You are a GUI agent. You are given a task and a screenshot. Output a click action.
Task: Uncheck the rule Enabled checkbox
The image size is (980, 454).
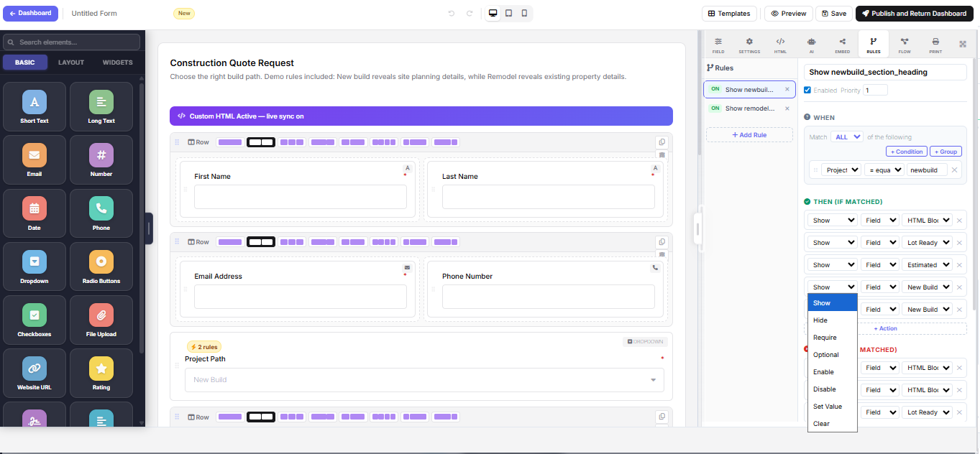pyautogui.click(x=807, y=91)
